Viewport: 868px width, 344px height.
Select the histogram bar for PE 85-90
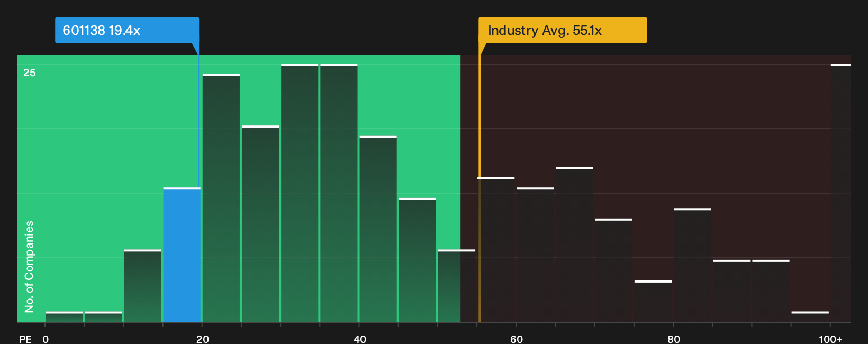pos(731,291)
